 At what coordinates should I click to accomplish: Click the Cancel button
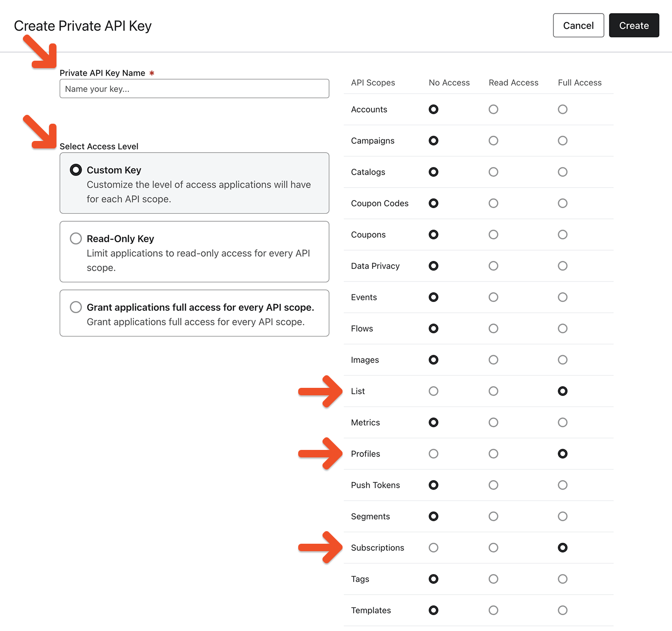(x=578, y=25)
